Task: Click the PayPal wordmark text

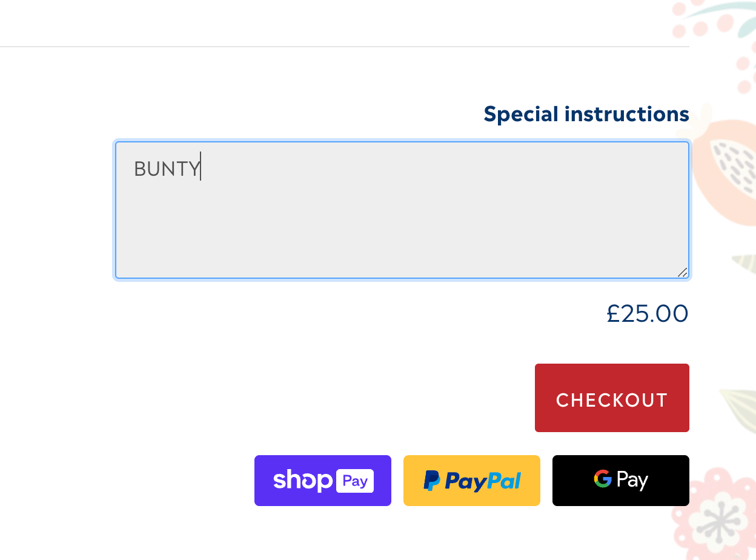Action: [x=483, y=481]
